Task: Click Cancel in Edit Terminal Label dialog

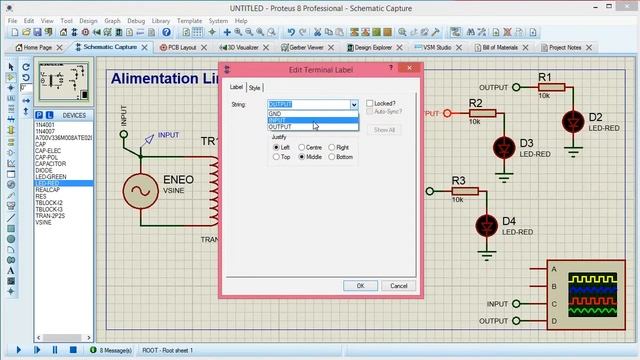Action: (398, 286)
